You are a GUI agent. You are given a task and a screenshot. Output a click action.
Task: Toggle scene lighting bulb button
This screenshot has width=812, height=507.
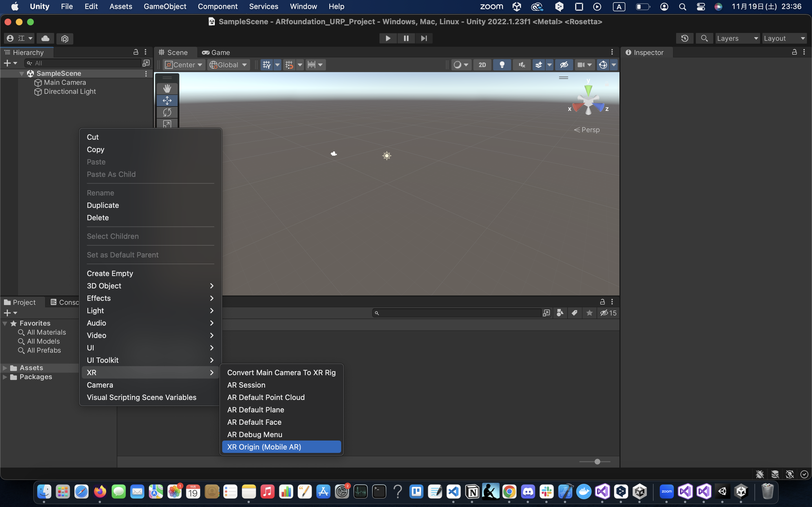coord(502,65)
